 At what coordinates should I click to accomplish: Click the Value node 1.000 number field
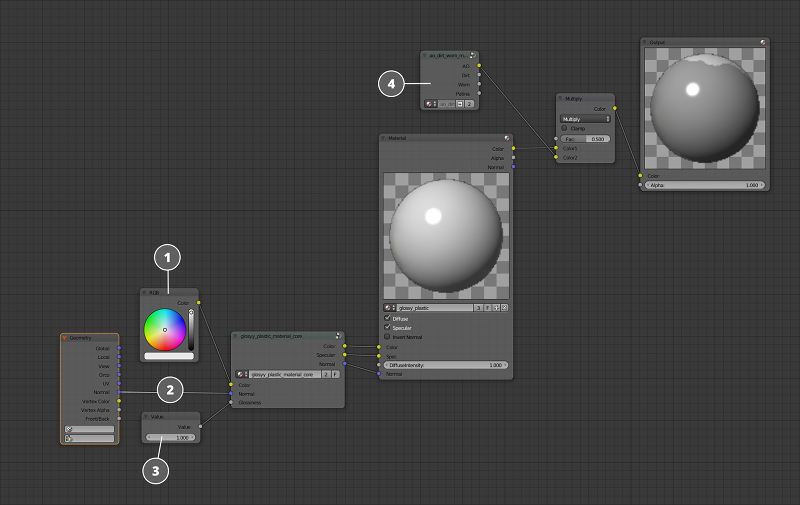pos(170,437)
